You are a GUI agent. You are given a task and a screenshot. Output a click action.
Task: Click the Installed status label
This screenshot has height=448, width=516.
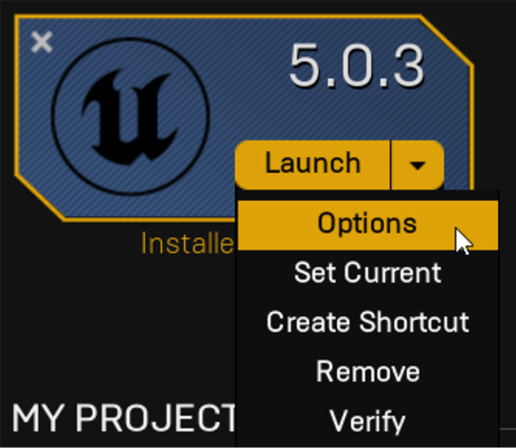[x=187, y=244]
